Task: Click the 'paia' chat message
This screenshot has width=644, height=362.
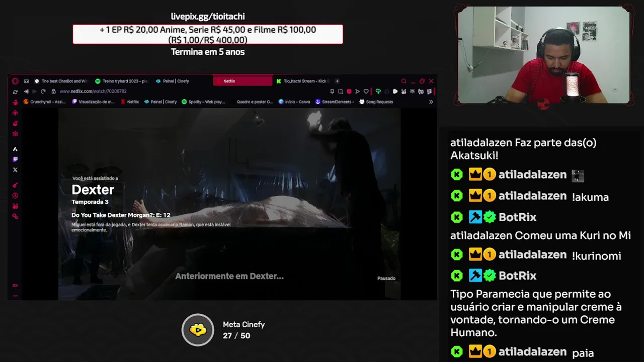Action: coord(583,353)
